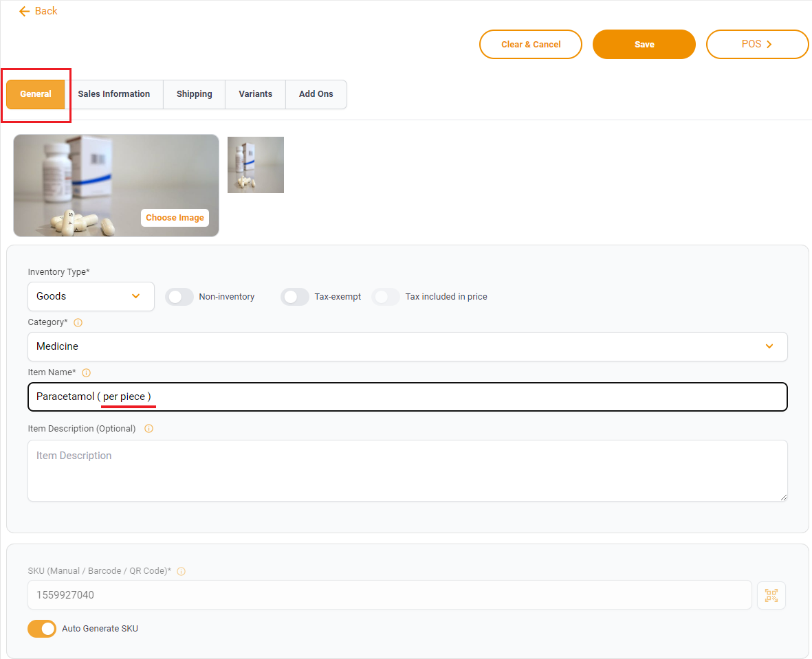Open the Category info icon

78,322
